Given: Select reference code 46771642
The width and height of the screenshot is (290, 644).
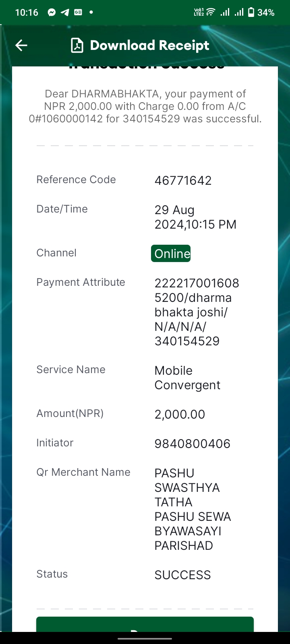Looking at the screenshot, I should [183, 180].
